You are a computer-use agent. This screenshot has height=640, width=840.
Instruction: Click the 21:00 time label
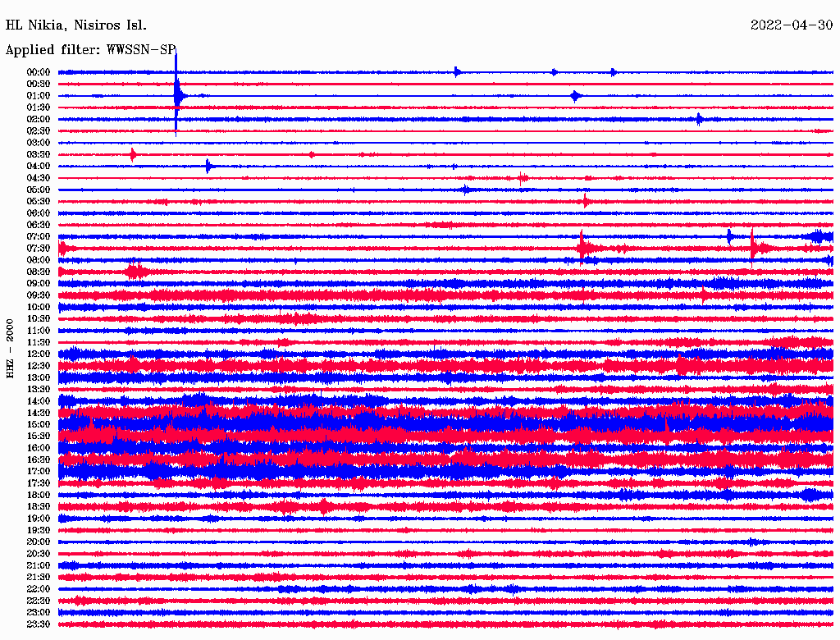39,565
